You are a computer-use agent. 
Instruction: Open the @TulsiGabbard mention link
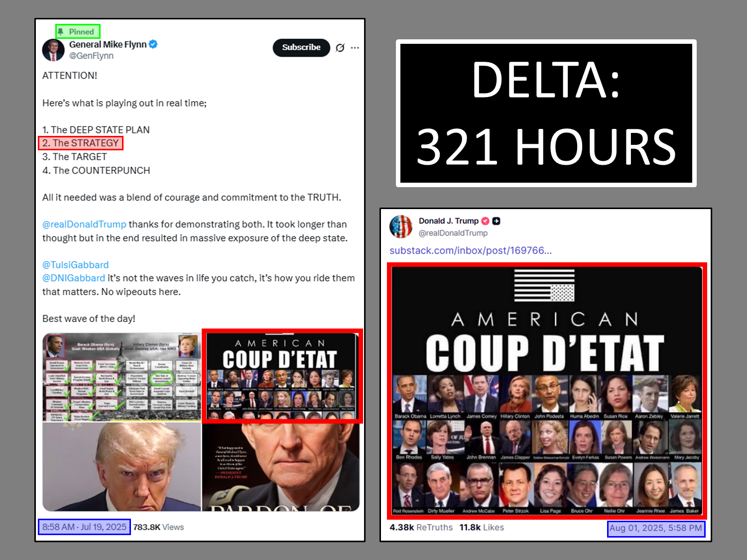(75, 265)
